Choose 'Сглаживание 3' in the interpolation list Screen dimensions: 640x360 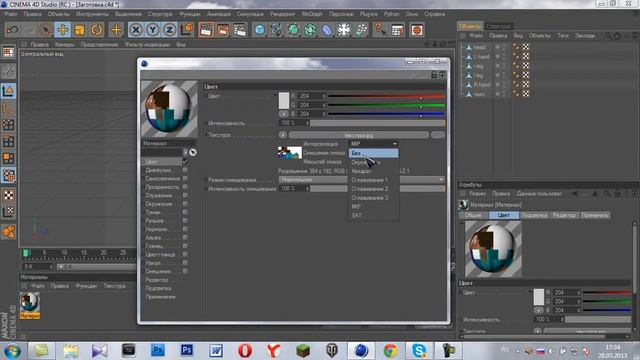tap(373, 198)
